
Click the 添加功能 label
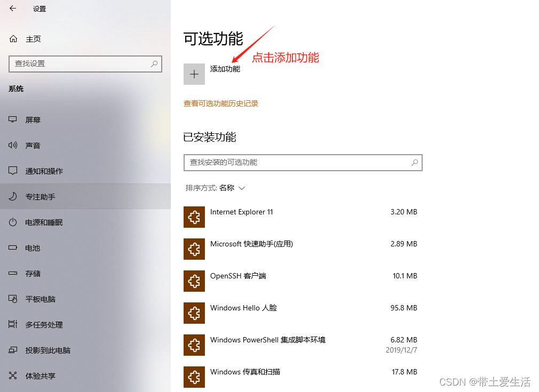tap(225, 69)
